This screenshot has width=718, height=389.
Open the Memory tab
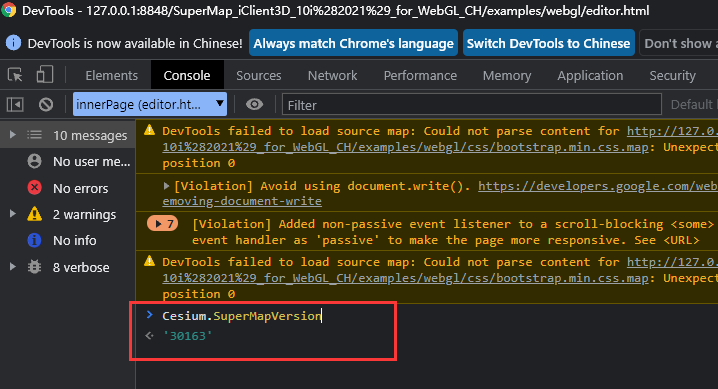[x=507, y=75]
